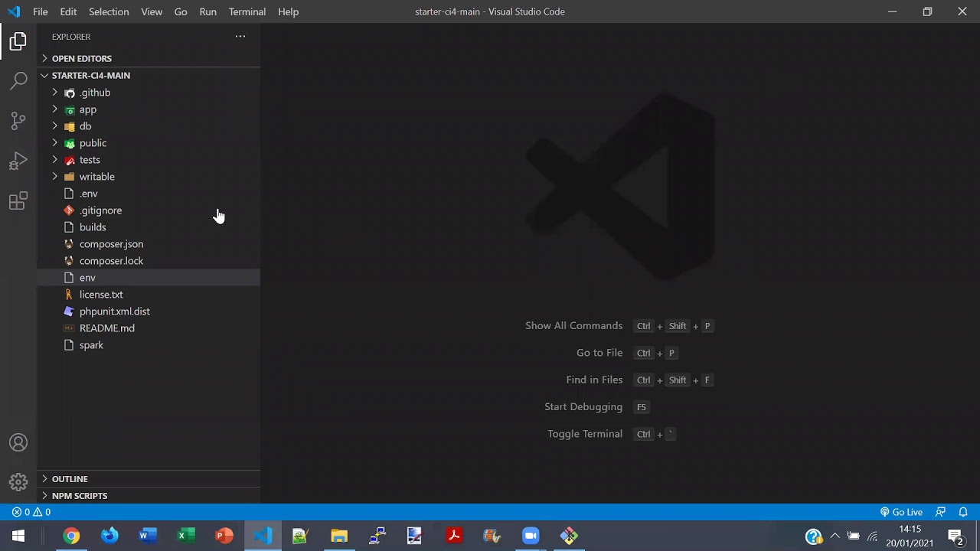Expand the NPM SCRIPTS section
This screenshot has height=551, width=980.
point(149,495)
